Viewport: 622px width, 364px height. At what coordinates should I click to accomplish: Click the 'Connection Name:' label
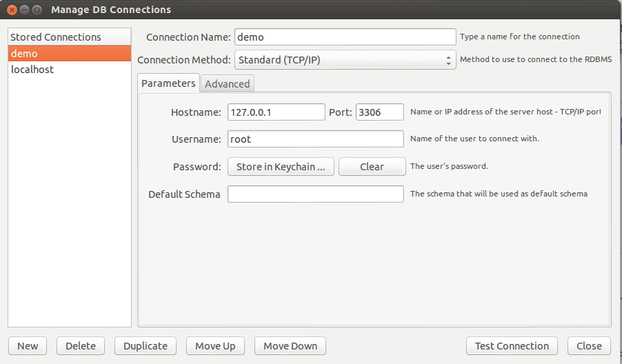point(188,37)
